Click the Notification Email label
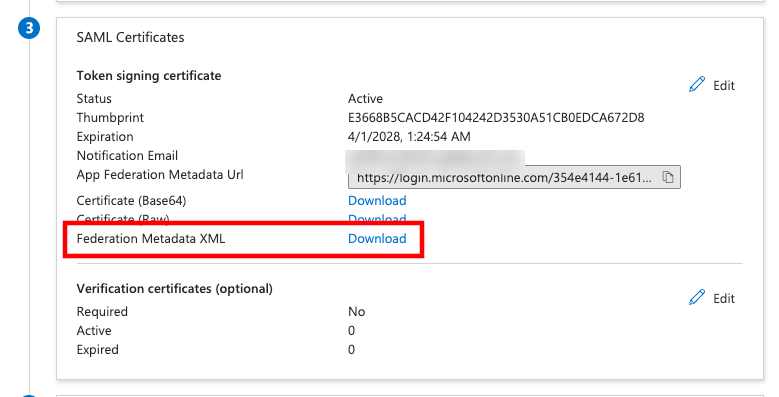This screenshot has width=779, height=397. 127,156
